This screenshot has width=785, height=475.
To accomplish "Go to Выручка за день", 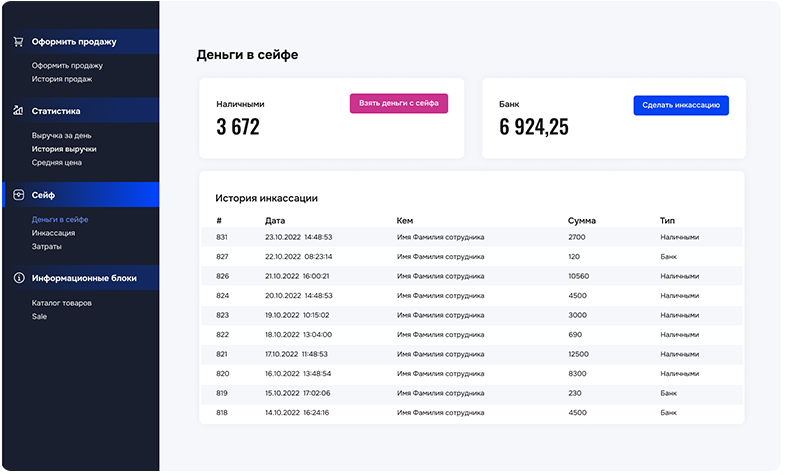I will (x=64, y=134).
